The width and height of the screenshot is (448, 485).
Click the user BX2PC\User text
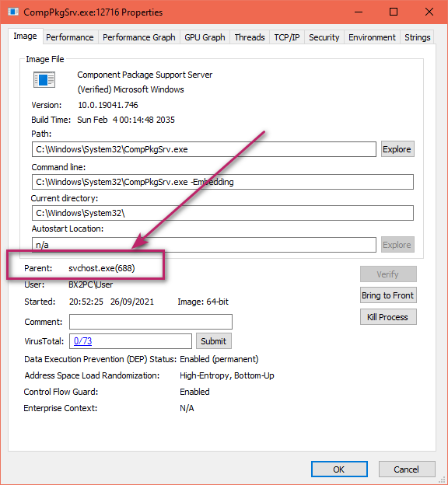tap(91, 284)
